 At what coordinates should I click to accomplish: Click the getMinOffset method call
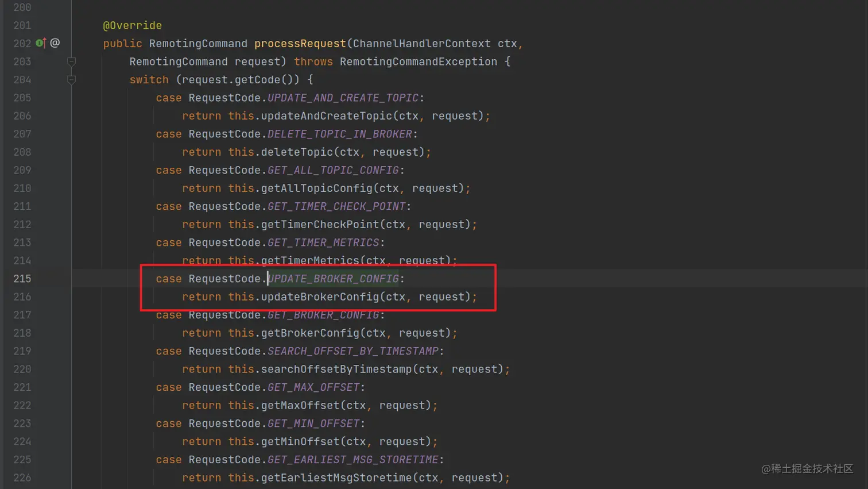click(300, 442)
